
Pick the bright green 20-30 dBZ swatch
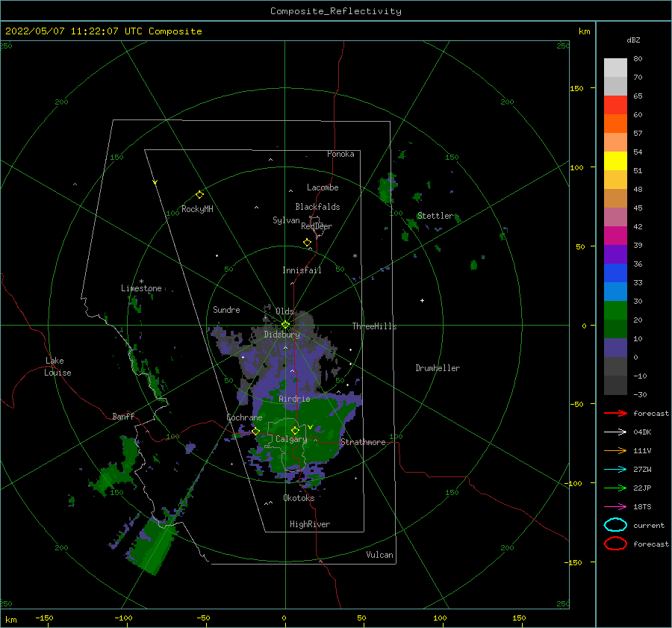615,311
